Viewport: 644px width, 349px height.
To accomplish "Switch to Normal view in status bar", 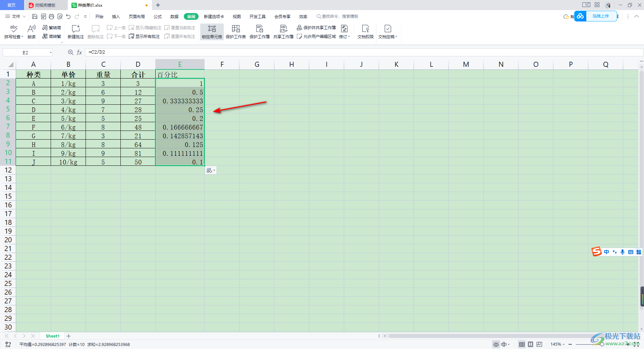I will pos(522,344).
